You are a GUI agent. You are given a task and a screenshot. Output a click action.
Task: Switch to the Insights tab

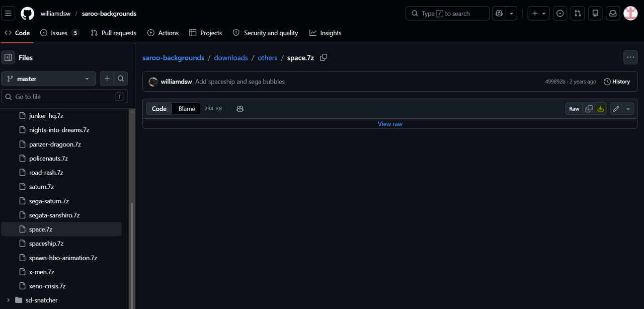click(x=326, y=33)
